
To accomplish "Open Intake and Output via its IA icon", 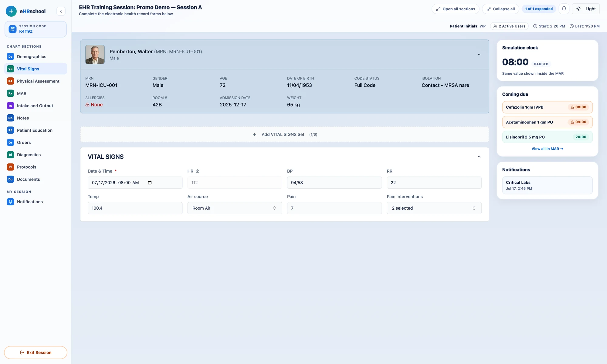I will pos(10,106).
